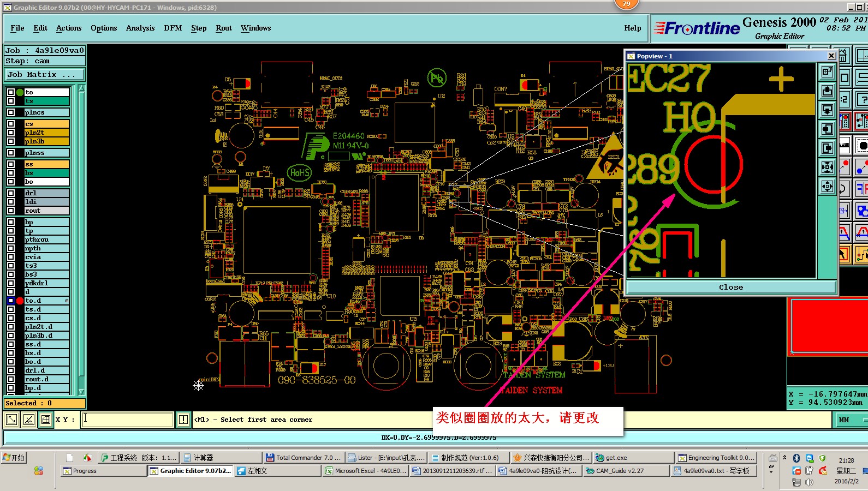868x491 pixels.
Task: Click the pan up icon in Popview
Action: point(827,91)
